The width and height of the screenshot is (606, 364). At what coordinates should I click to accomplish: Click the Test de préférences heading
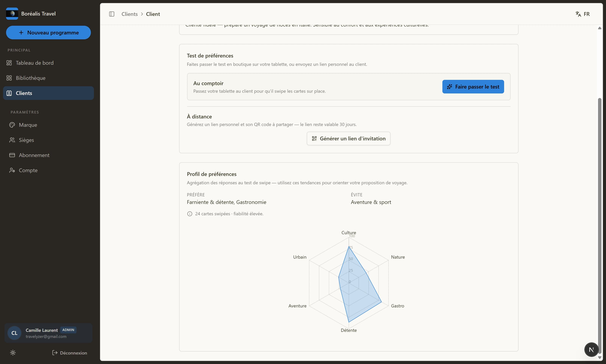pos(210,56)
